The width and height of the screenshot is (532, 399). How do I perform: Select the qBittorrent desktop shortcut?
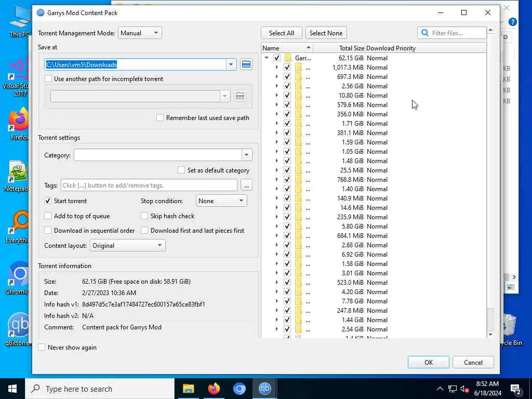[x=19, y=329]
